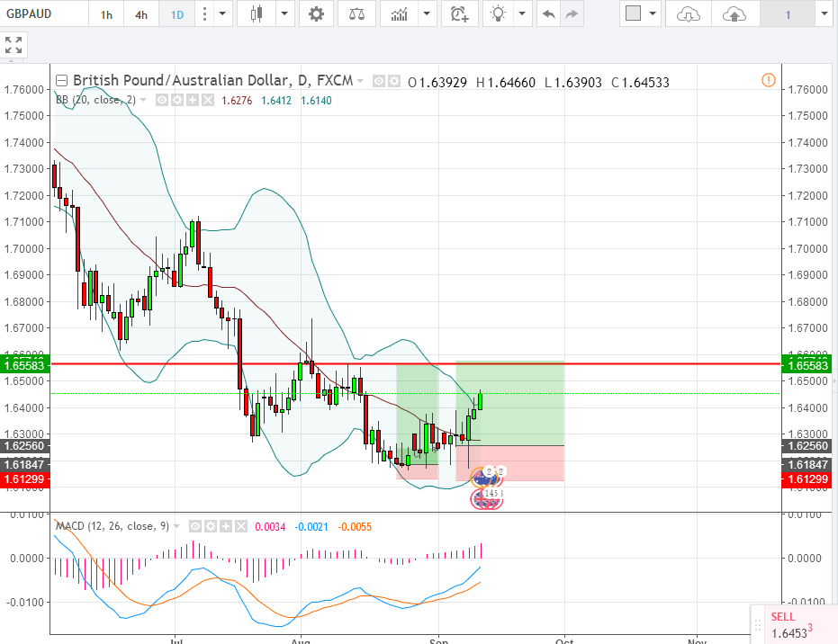
Task: Collapse the legend with the minus box
Action: click(x=61, y=81)
